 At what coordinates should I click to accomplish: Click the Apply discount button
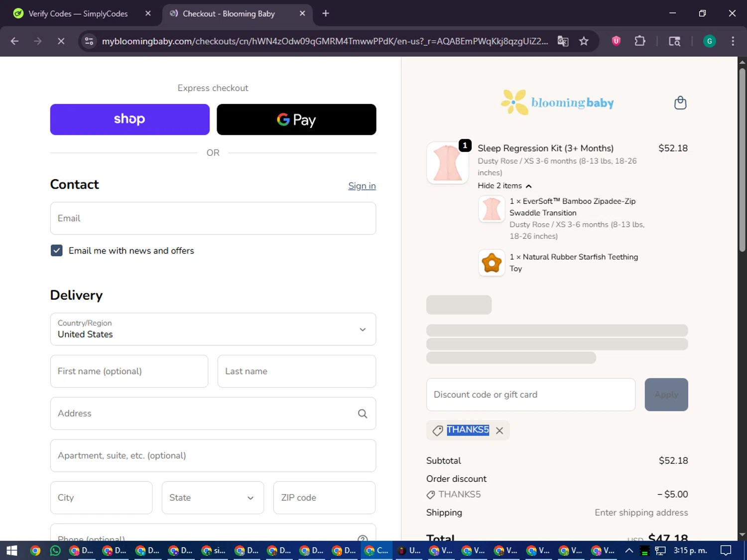tap(666, 395)
